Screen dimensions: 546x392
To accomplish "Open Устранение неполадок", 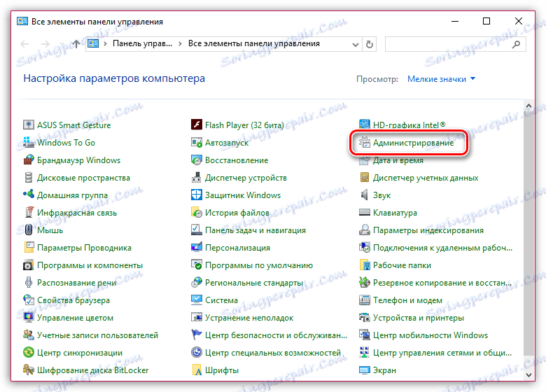I will pos(242,318).
